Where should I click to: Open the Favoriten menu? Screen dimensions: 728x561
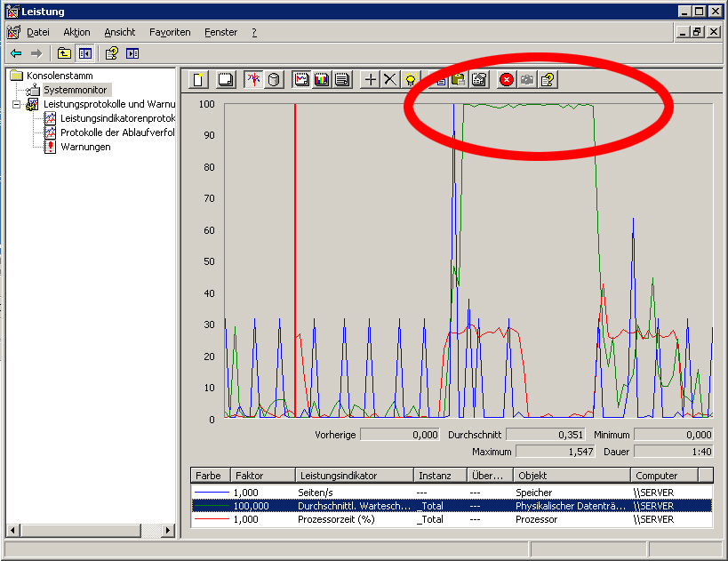tap(170, 32)
